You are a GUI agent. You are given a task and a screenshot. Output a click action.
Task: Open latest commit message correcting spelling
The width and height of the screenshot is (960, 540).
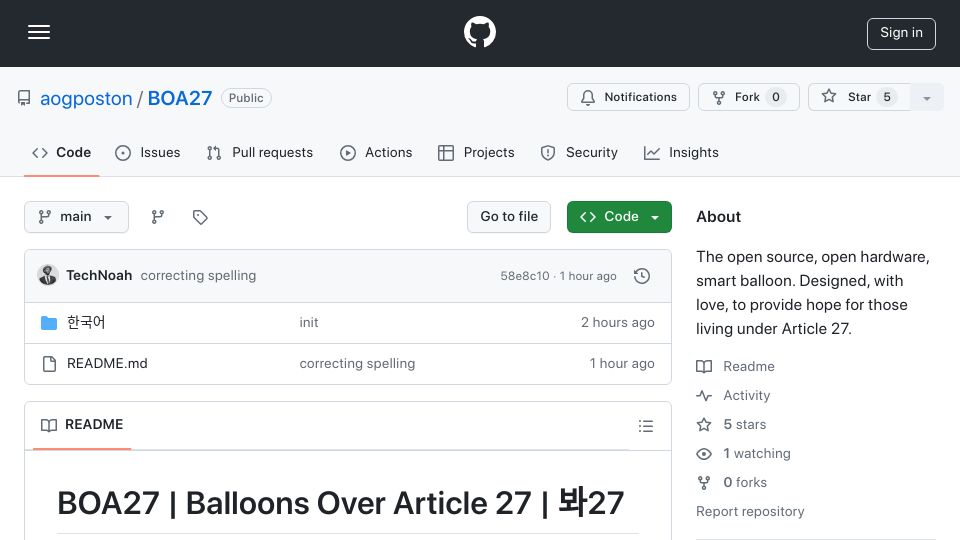coord(198,276)
